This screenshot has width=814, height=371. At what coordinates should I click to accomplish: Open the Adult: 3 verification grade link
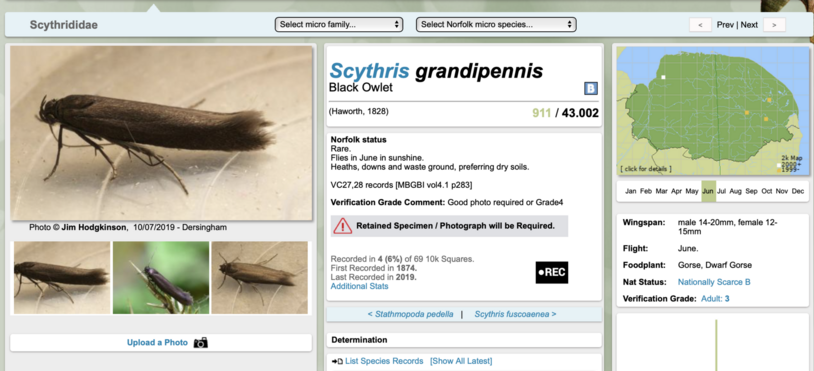[715, 299]
